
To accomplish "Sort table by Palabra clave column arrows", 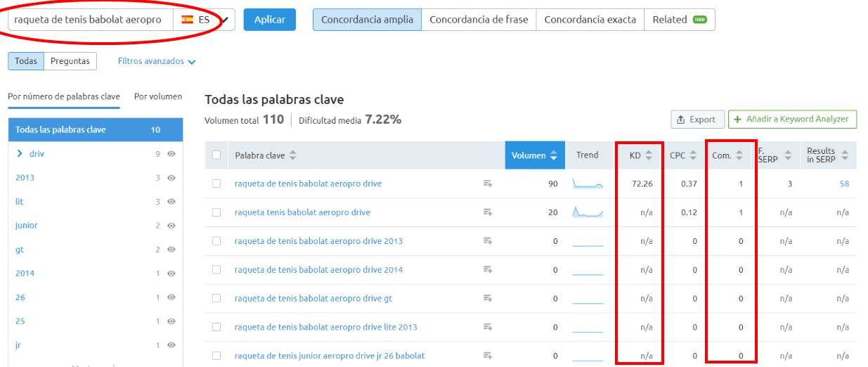I will click(x=293, y=155).
